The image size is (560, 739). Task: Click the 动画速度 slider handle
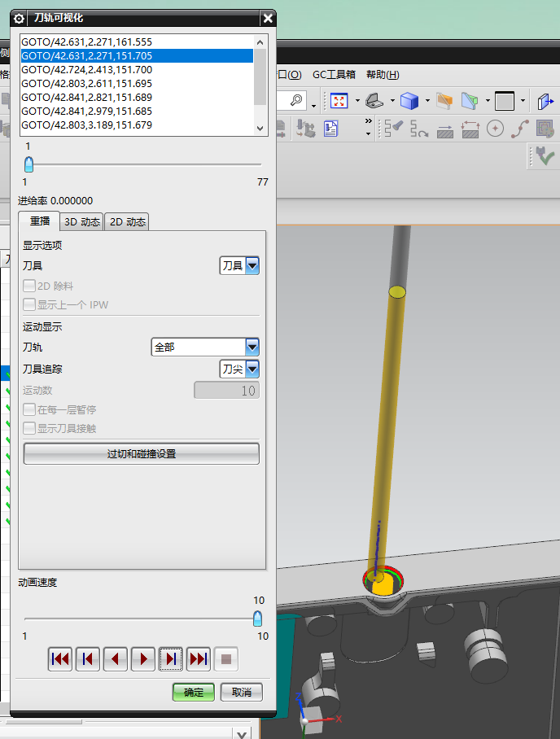[257, 619]
